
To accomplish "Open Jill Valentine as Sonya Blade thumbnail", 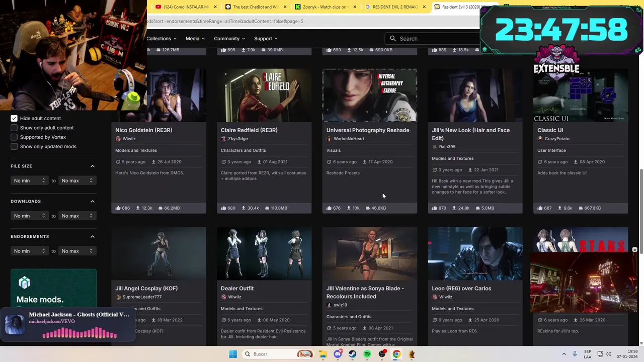I will [370, 253].
